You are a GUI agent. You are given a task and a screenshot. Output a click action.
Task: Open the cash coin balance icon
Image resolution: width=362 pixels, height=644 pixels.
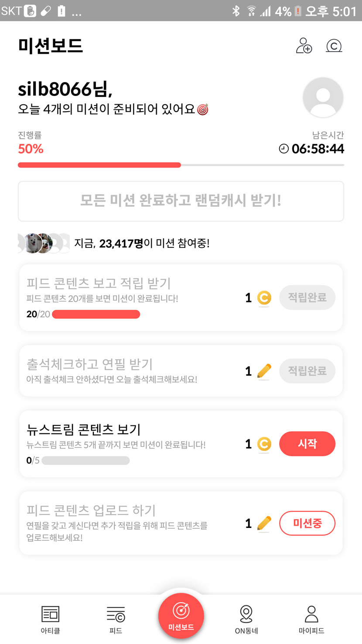pyautogui.click(x=334, y=46)
